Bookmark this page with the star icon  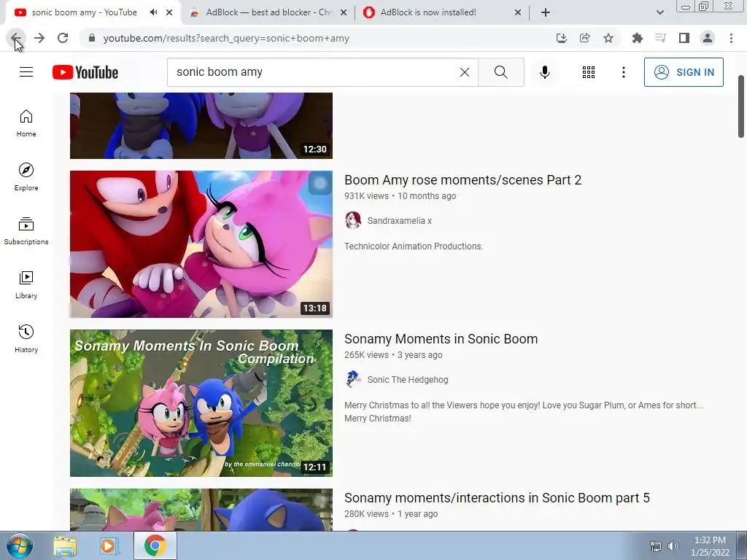tap(608, 38)
